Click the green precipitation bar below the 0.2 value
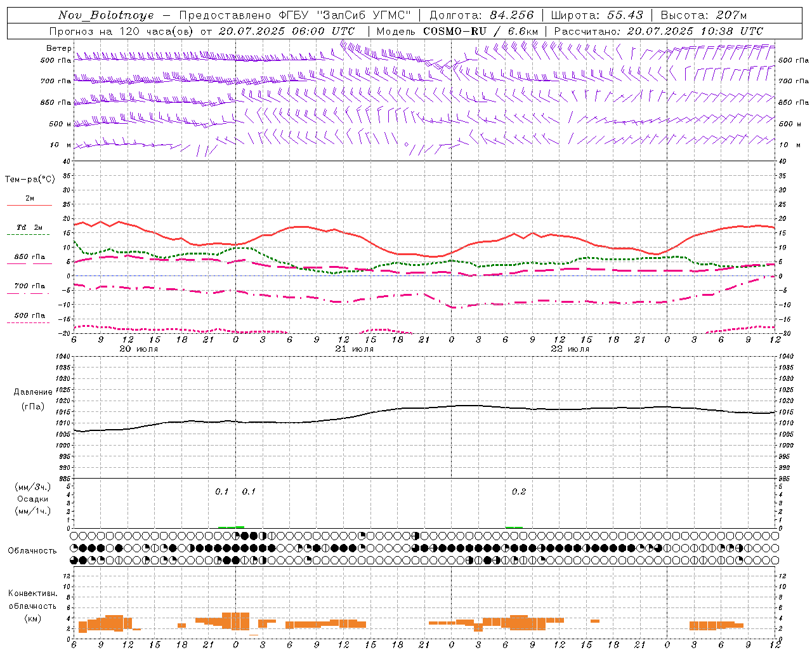 (x=514, y=527)
